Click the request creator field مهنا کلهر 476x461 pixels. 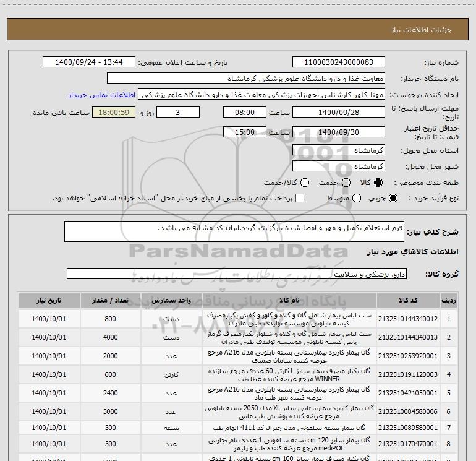(x=261, y=95)
